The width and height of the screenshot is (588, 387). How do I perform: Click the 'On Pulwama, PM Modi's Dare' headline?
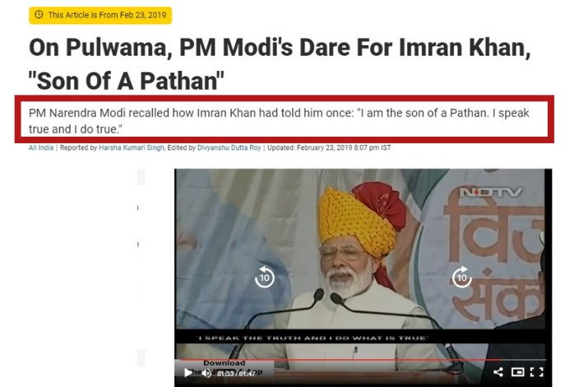(x=280, y=63)
